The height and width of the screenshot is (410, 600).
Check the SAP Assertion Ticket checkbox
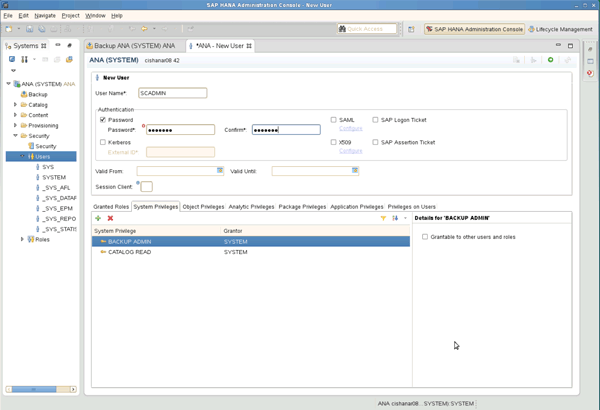[x=375, y=142]
